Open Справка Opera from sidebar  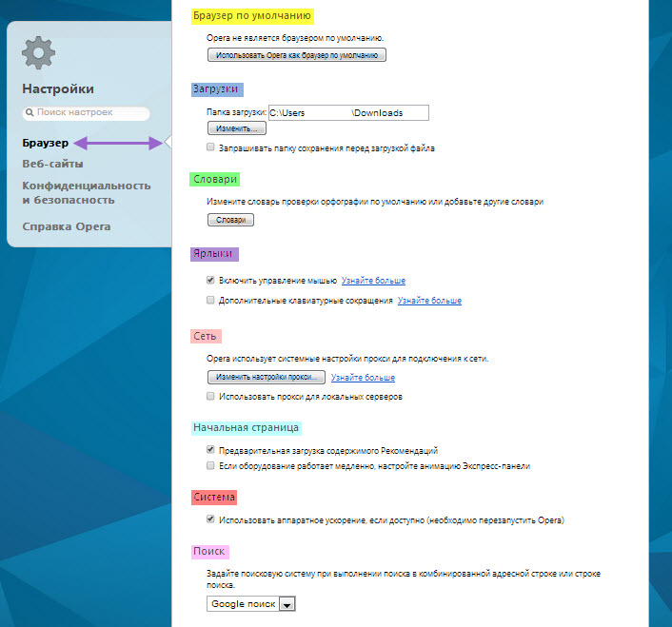point(67,226)
